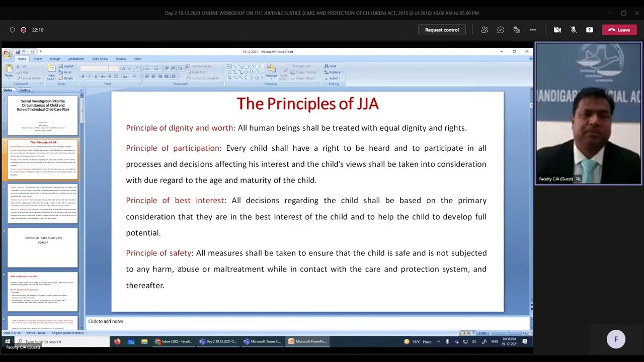This screenshot has height=362, width=644.
Task: Open Teams More actions menu
Action: (533, 30)
